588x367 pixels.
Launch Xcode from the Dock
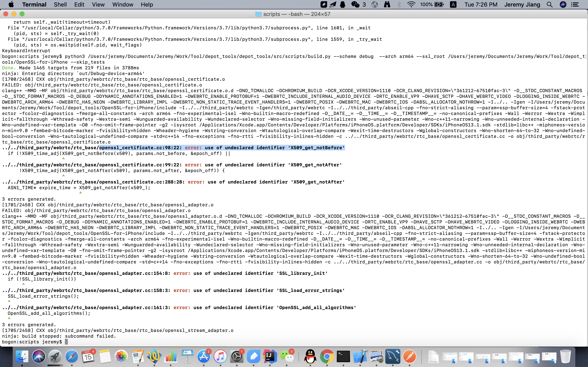[x=360, y=357]
